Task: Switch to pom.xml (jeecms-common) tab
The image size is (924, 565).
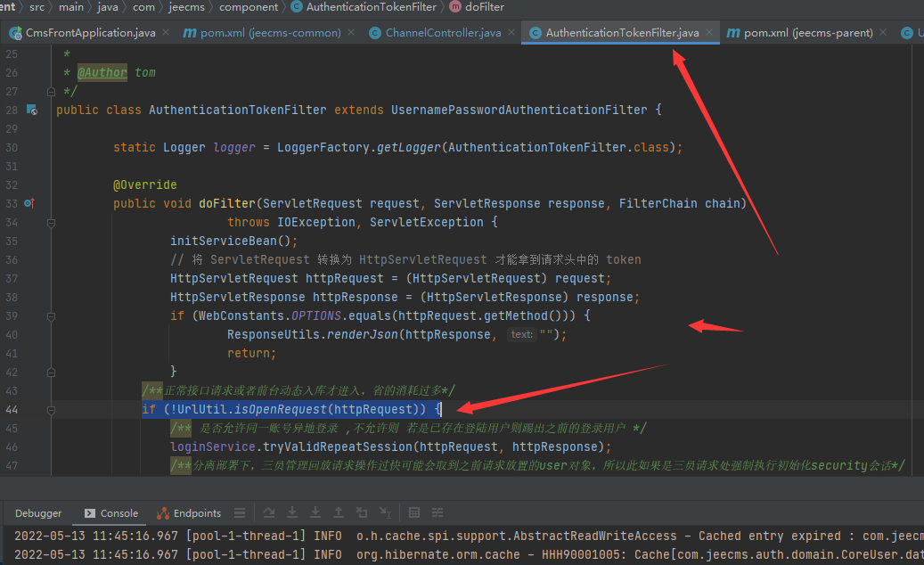Action: (x=271, y=32)
